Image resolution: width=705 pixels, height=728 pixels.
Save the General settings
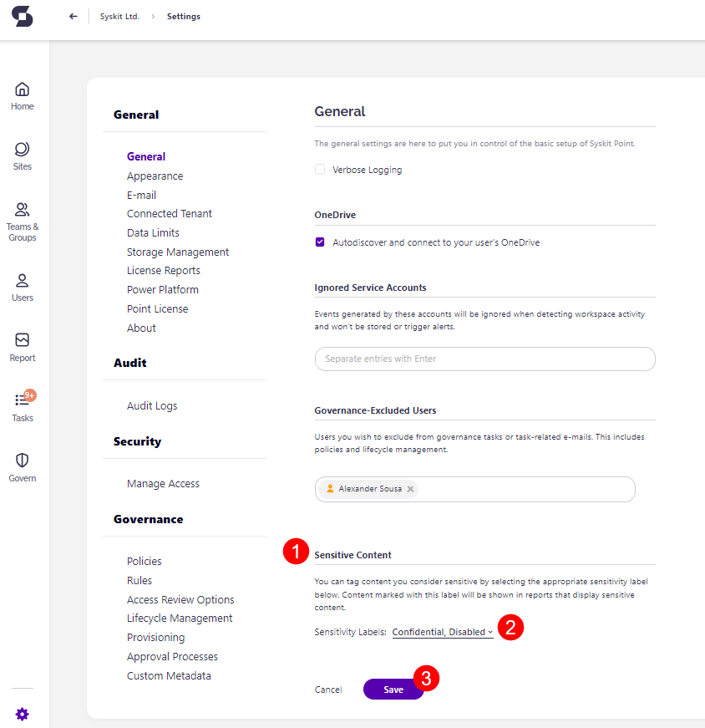click(393, 690)
